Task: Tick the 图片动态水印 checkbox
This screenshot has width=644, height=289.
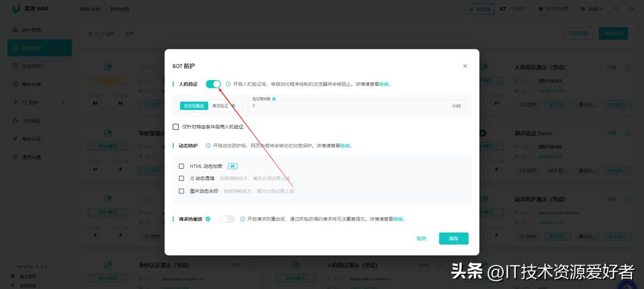Action: (182, 191)
